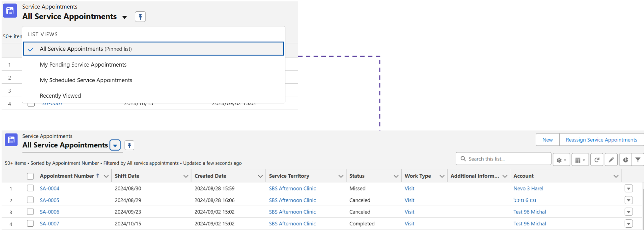Check the SA-0004 row checkbox
The height and width of the screenshot is (233, 644).
click(30, 188)
